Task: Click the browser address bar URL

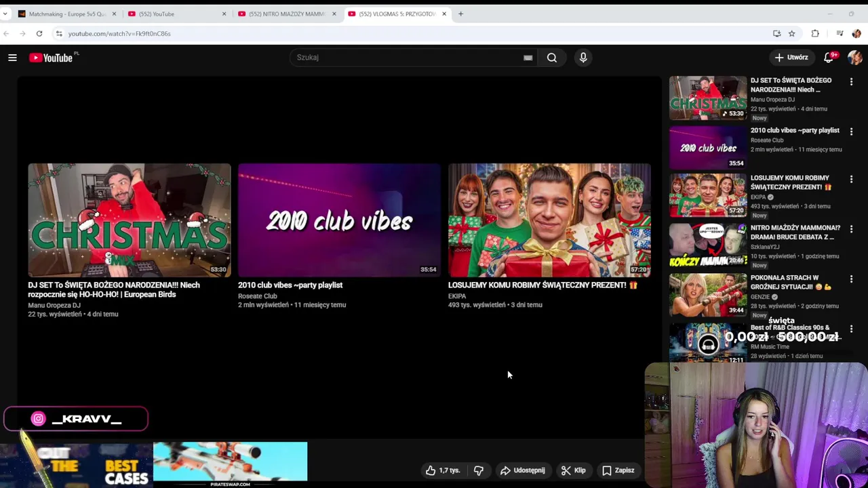Action: click(119, 33)
